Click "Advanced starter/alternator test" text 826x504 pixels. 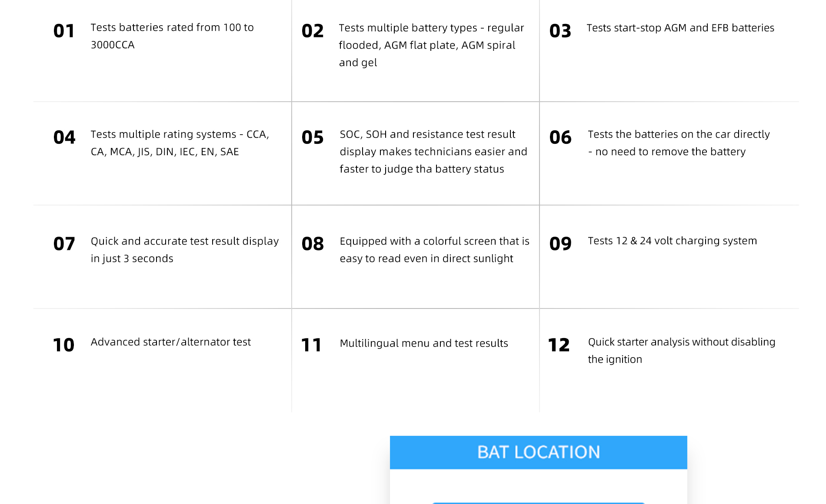click(x=170, y=342)
